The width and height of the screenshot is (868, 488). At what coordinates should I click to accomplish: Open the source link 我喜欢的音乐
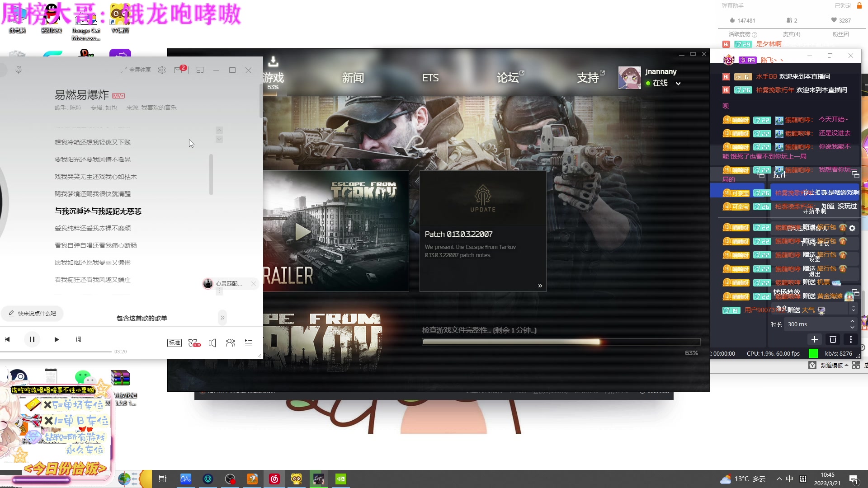click(159, 108)
